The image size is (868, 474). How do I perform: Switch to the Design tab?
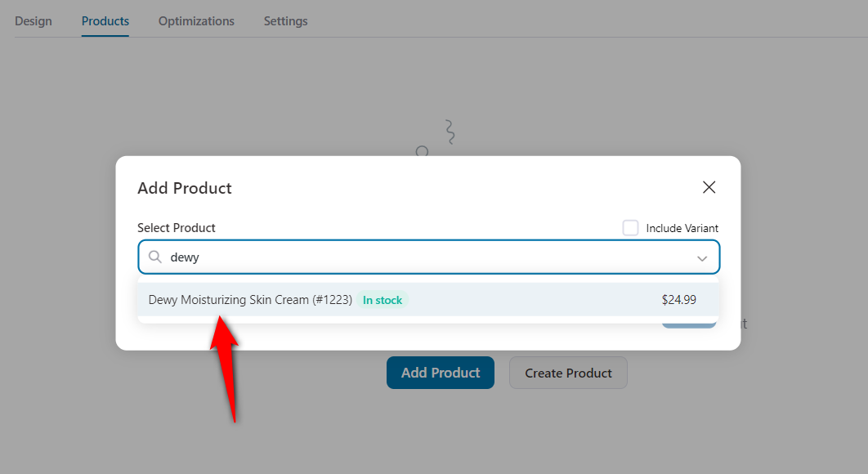pos(34,21)
